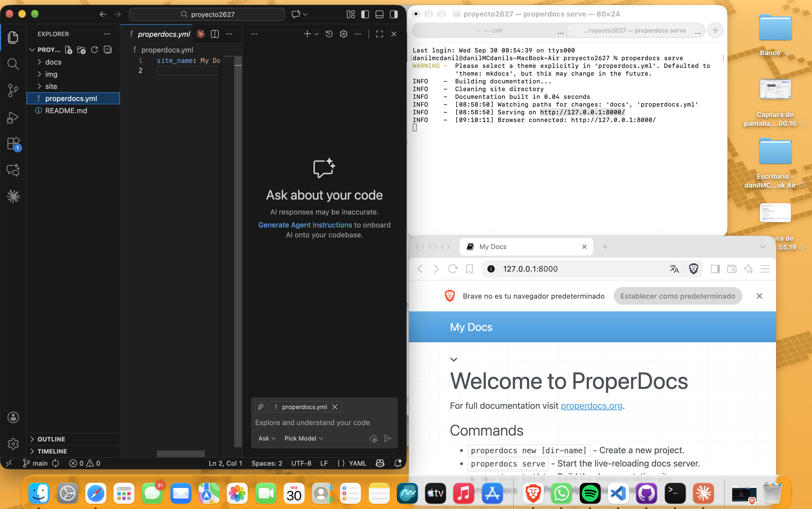
Task: Expand the OUTLINE section
Action: [x=73, y=439]
